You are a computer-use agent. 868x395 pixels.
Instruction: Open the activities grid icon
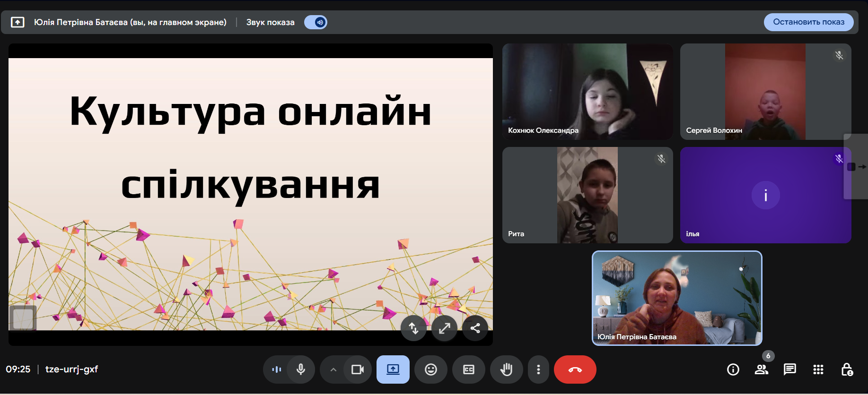point(818,369)
